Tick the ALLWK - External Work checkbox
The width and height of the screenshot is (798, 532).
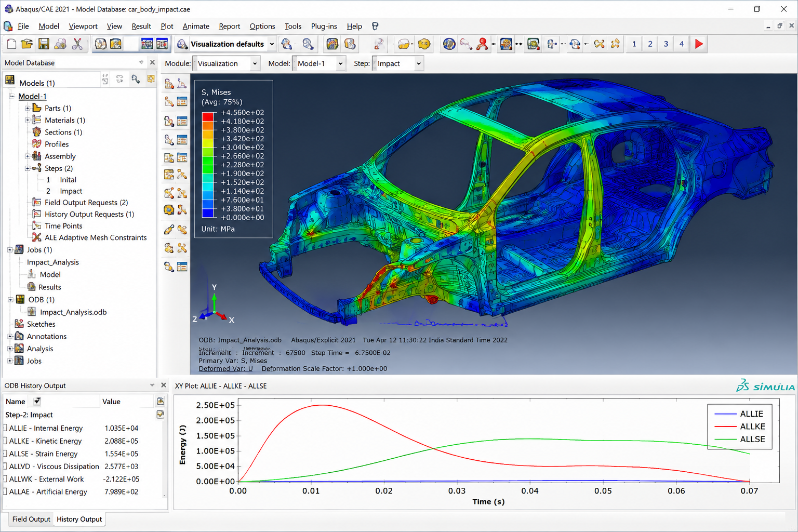[x=5, y=478]
